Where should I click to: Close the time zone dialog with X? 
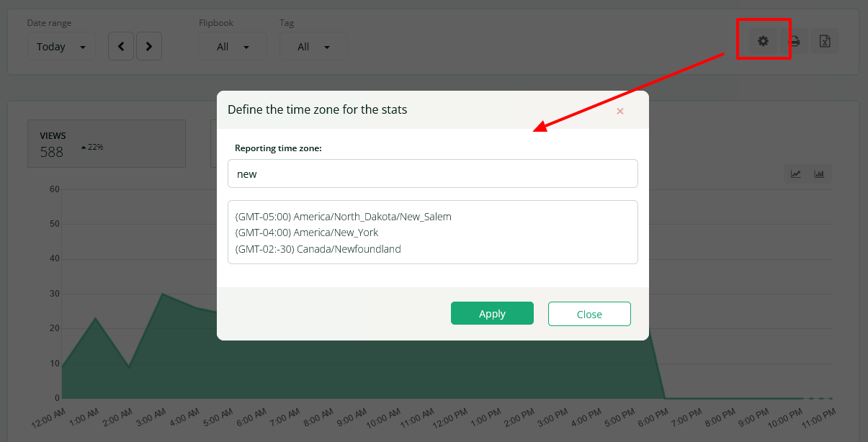click(620, 111)
